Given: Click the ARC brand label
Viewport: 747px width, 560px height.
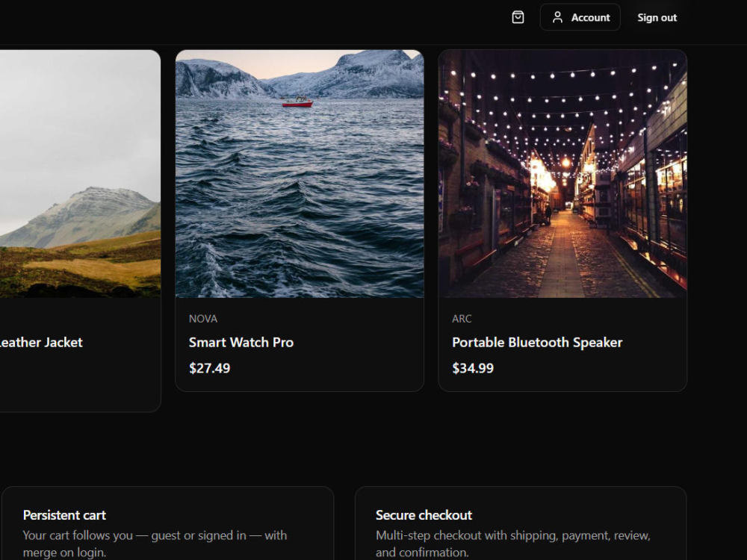Looking at the screenshot, I should [462, 319].
